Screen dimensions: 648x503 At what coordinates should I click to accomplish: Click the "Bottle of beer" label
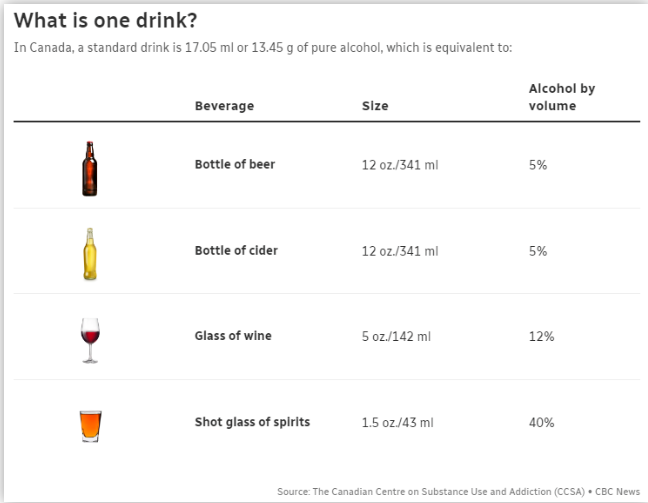pyautogui.click(x=234, y=165)
